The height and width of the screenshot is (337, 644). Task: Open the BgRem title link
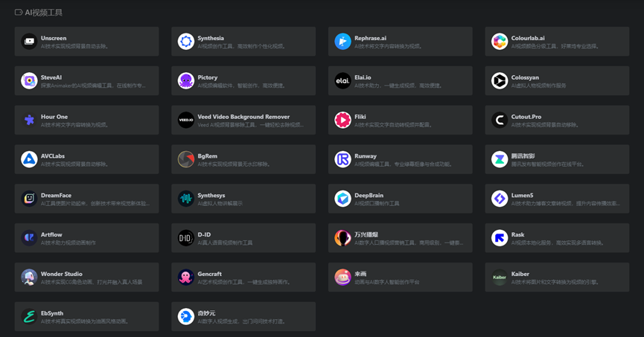pyautogui.click(x=208, y=156)
